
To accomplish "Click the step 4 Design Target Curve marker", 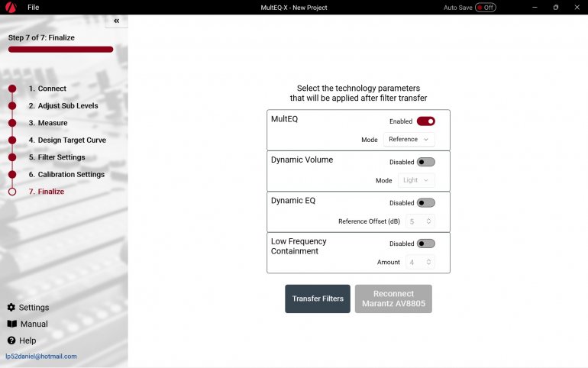I will [x=12, y=140].
